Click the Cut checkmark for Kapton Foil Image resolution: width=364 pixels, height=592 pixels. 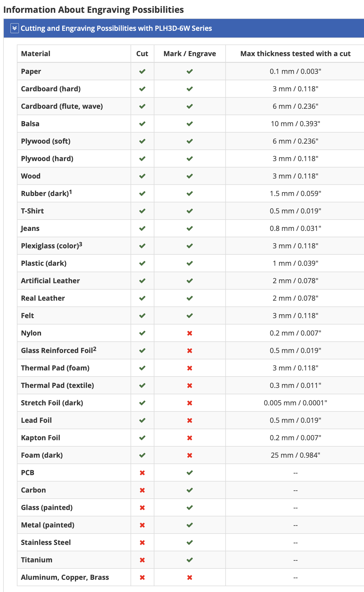point(142,438)
